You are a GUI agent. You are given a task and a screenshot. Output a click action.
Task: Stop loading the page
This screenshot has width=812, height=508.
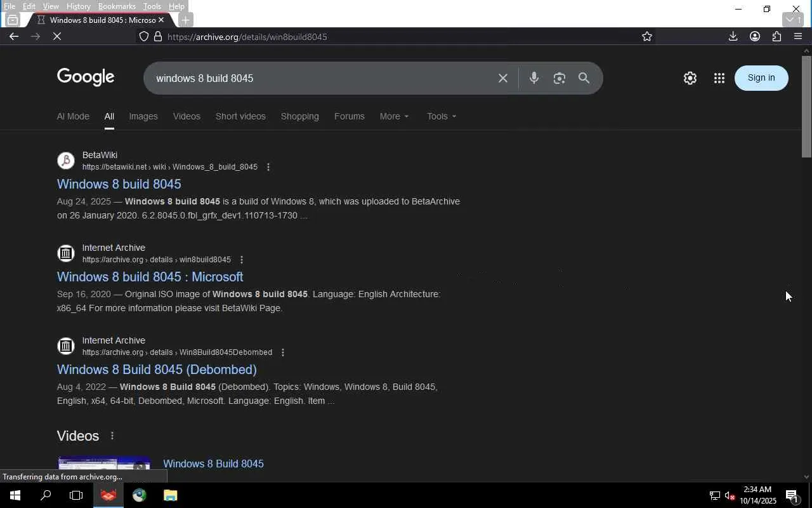point(56,36)
